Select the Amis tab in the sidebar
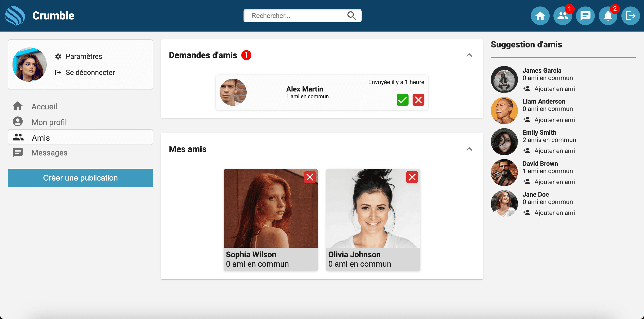The image size is (644, 319). pyautogui.click(x=40, y=138)
